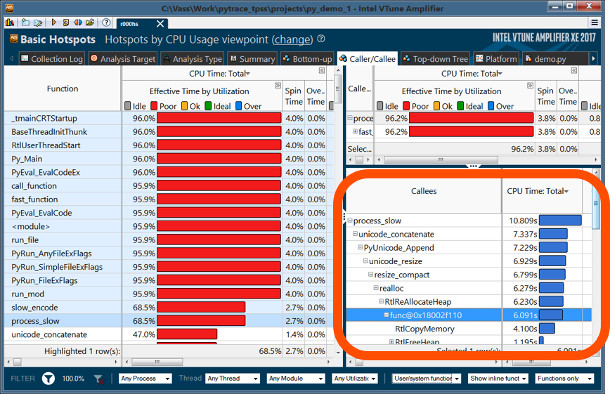Sort Callees by CPU Time: Total header
The image size is (610, 394).
tap(537, 191)
